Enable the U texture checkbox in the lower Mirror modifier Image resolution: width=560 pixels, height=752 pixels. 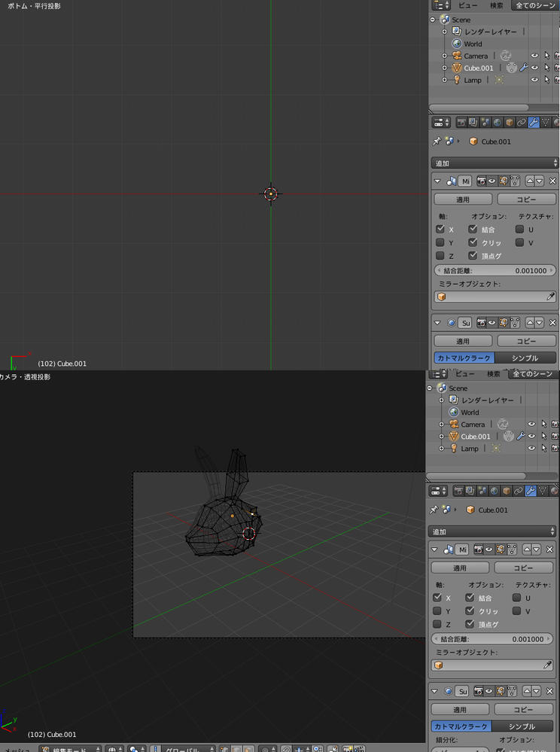516,598
